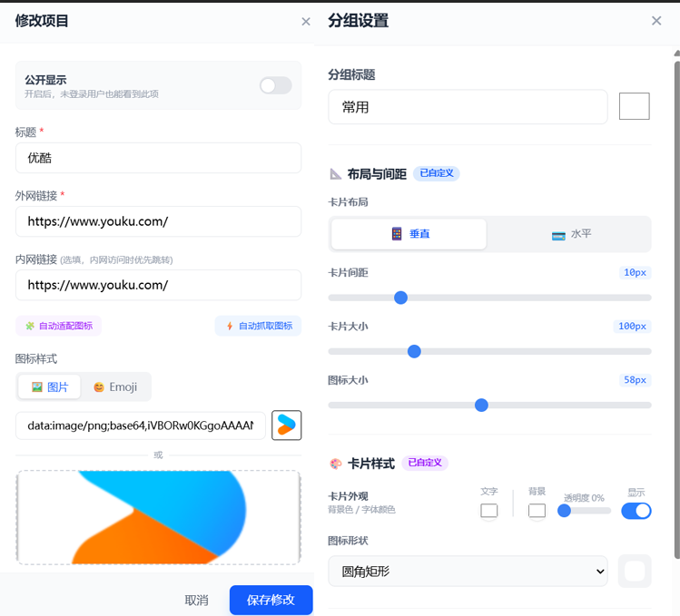
Task: Click the picture icon on 图片 tab
Action: click(37, 387)
